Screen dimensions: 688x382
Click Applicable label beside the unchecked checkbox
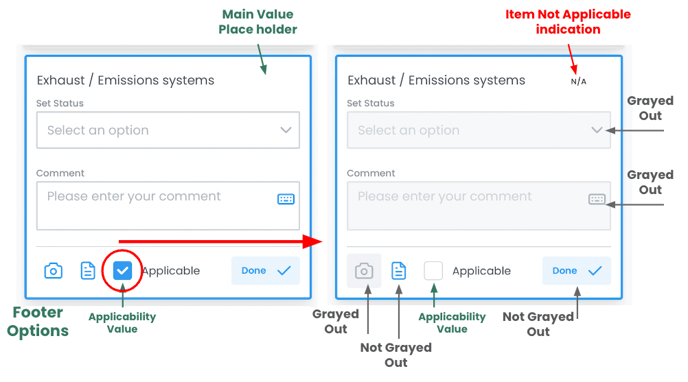[481, 271]
